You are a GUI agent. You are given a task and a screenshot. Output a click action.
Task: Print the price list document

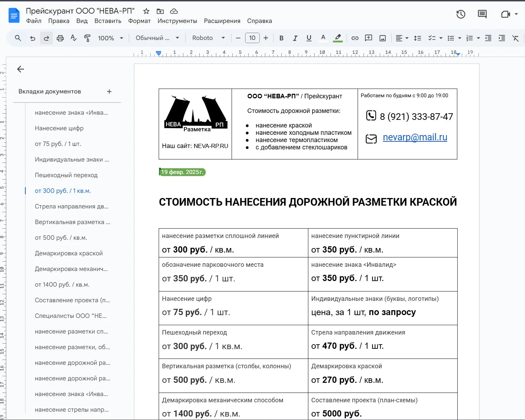tap(60, 38)
